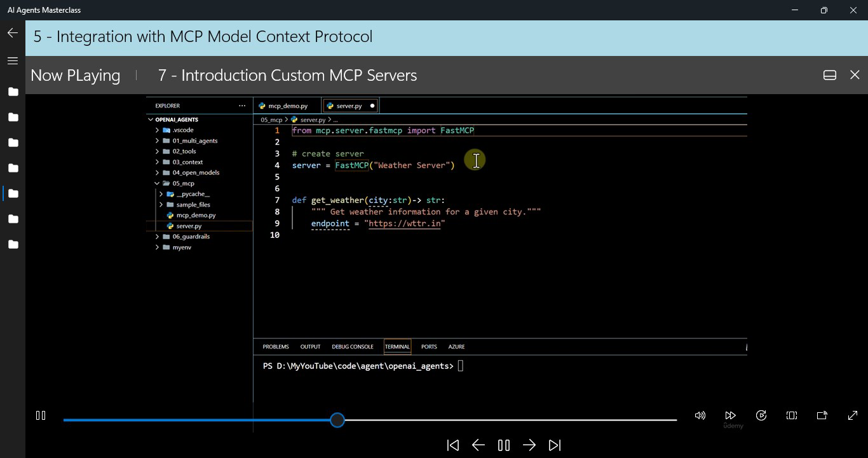
Task: Go to the previous lecture with the left arrow
Action: (478, 445)
